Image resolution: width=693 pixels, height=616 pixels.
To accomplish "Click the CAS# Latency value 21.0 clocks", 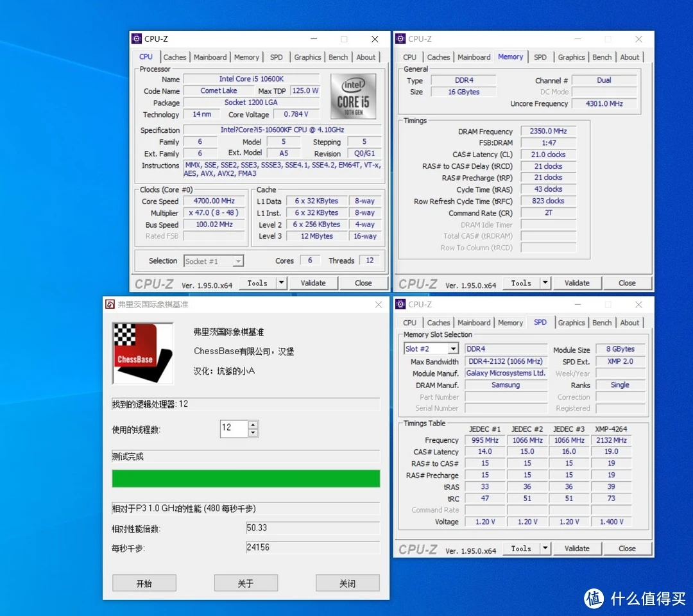I will point(549,154).
